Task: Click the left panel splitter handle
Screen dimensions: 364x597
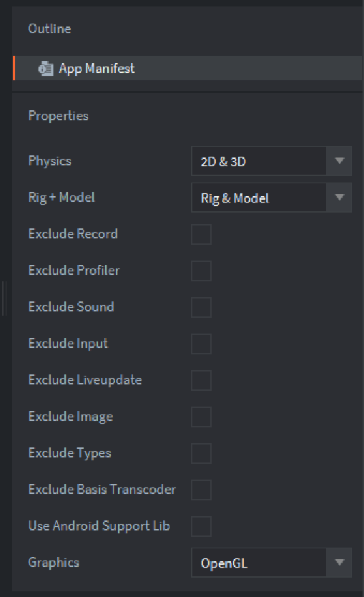Action: point(4,298)
